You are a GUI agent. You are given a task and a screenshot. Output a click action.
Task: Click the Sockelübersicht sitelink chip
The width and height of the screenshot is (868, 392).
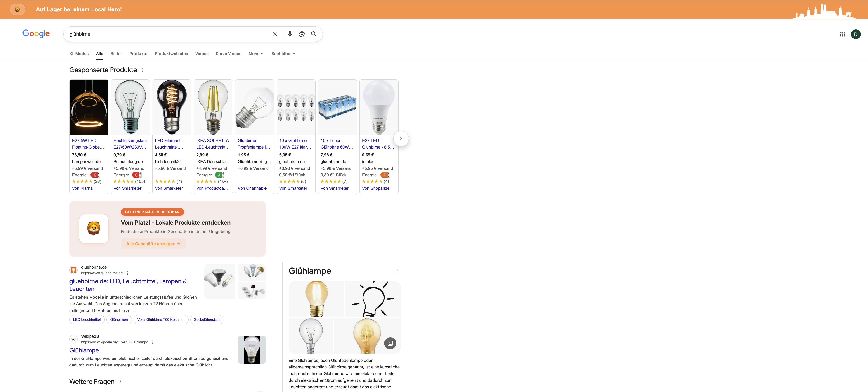click(x=207, y=319)
